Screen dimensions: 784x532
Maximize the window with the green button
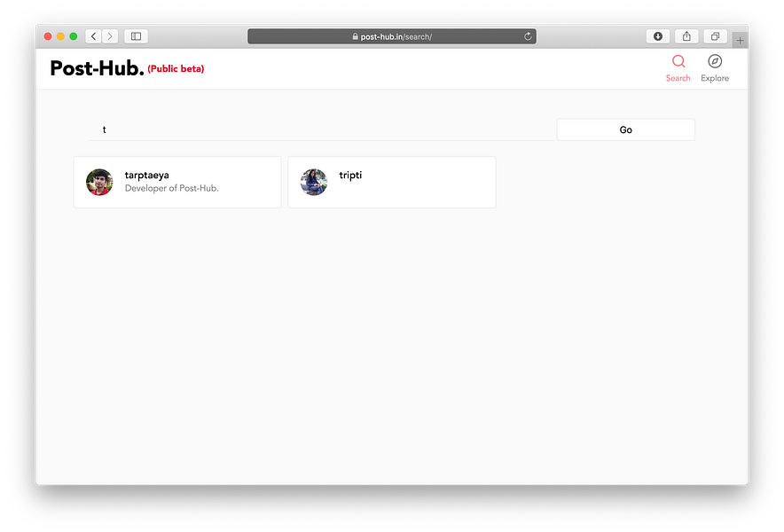pos(74,36)
